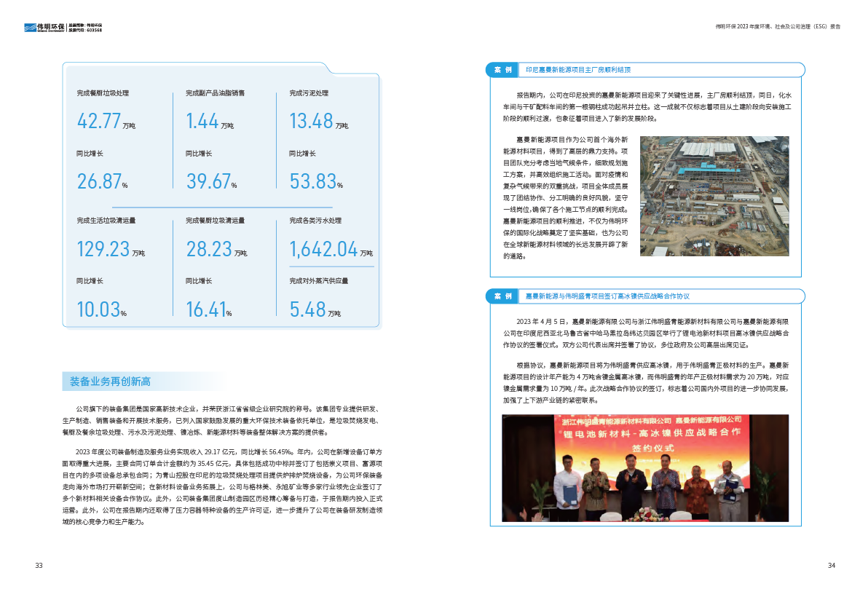
Task: Click page number 34 at bottom right
Action: (x=831, y=565)
